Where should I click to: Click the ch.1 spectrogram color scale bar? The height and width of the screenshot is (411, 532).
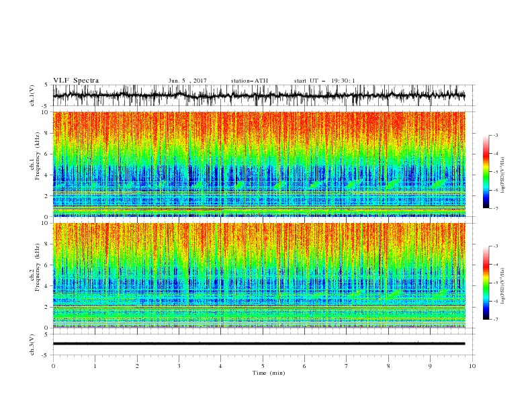(x=486, y=172)
